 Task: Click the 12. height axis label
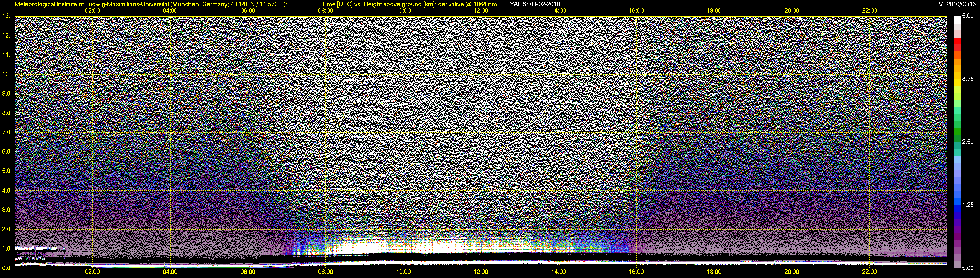point(6,35)
